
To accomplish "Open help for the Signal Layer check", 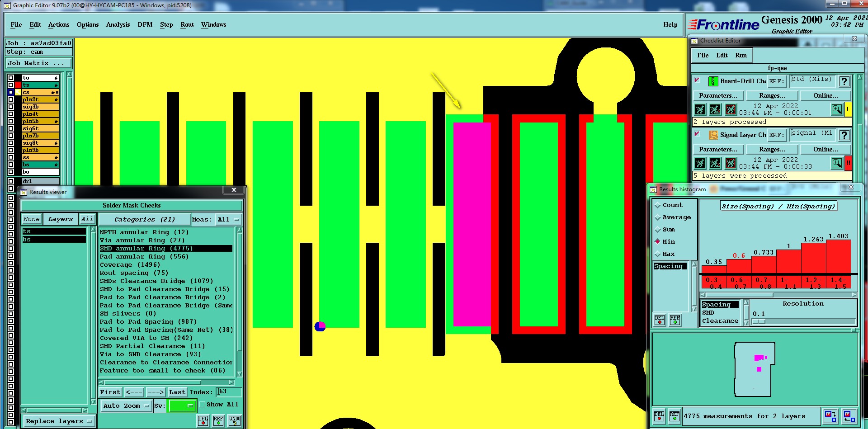I will tap(844, 135).
